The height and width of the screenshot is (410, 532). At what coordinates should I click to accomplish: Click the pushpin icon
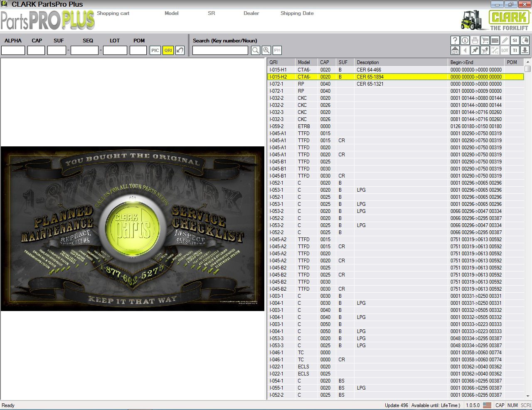475,50
